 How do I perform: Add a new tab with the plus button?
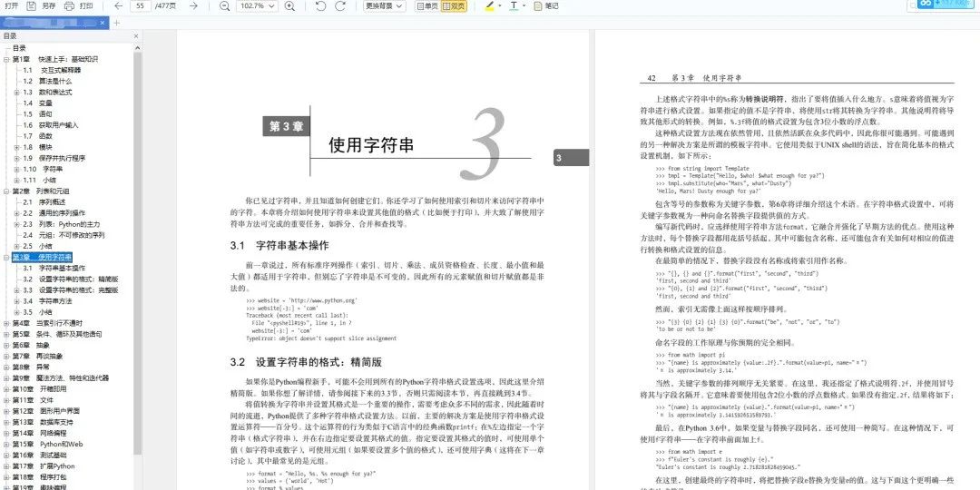point(115,23)
